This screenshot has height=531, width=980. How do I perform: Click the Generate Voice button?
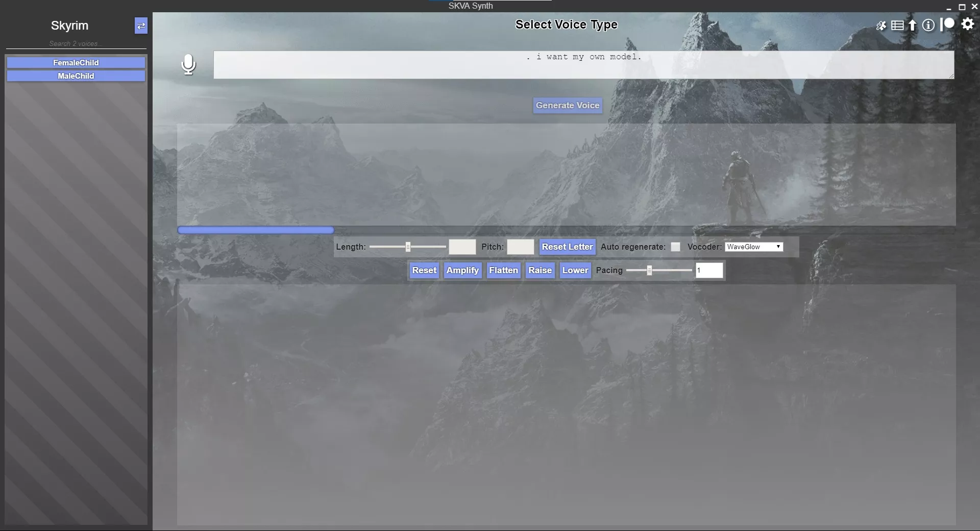[568, 105]
